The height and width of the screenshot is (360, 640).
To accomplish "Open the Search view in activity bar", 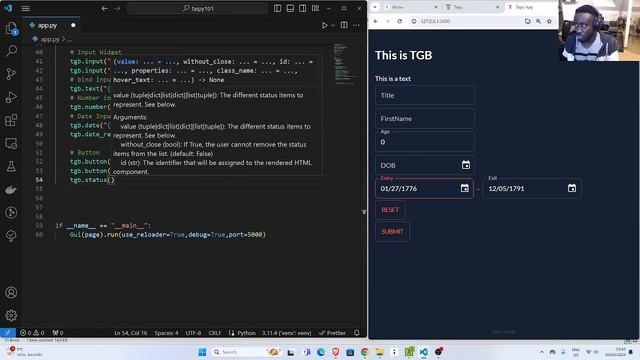I will 11,51.
